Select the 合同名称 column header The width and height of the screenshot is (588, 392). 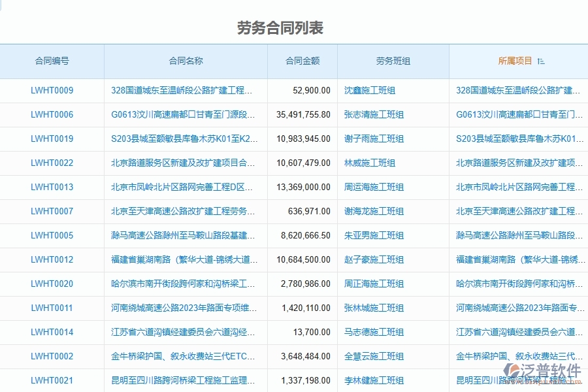[x=185, y=61]
